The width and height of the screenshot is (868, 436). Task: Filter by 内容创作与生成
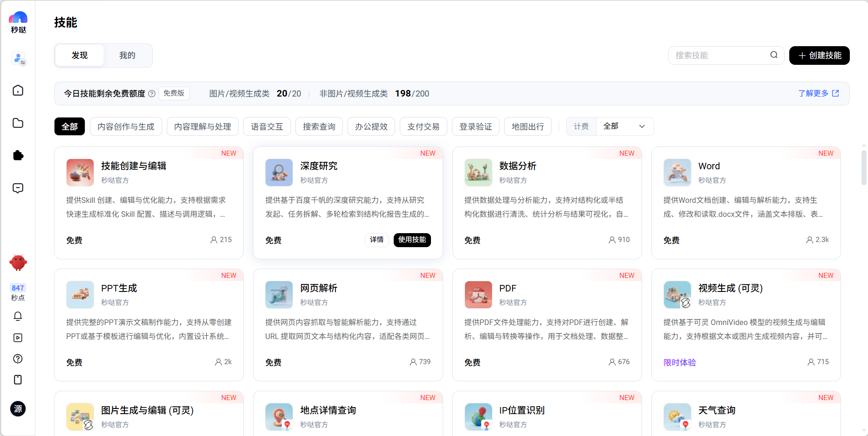click(126, 126)
